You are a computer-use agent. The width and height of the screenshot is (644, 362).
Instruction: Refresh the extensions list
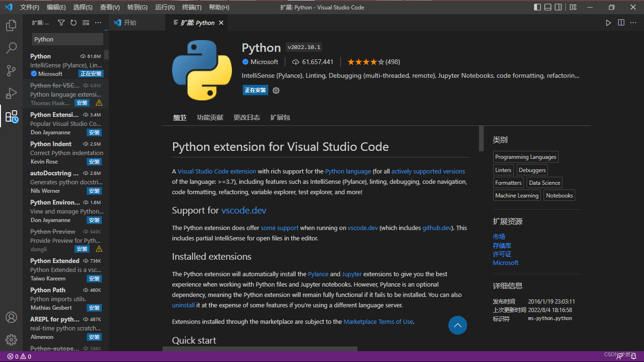(73, 22)
